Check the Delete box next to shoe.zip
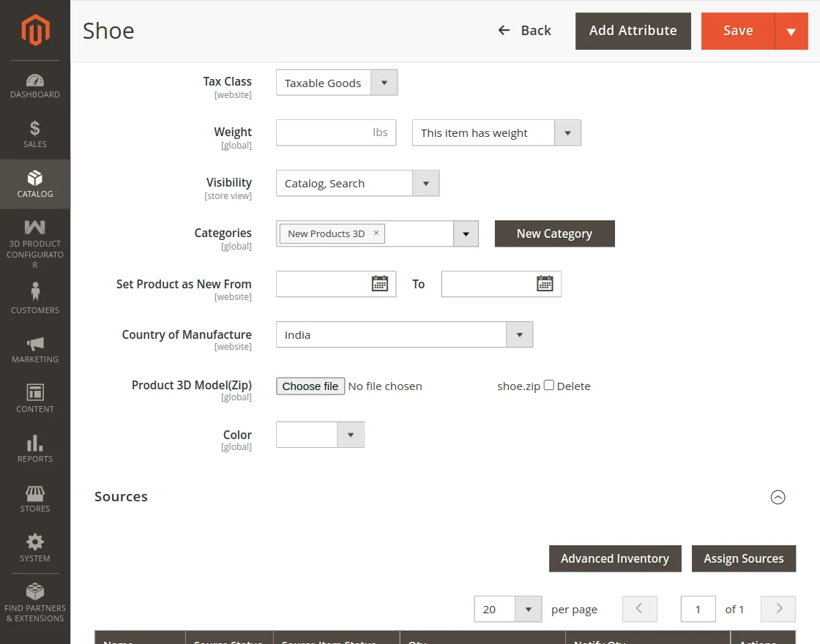This screenshot has width=820, height=644. pos(548,386)
